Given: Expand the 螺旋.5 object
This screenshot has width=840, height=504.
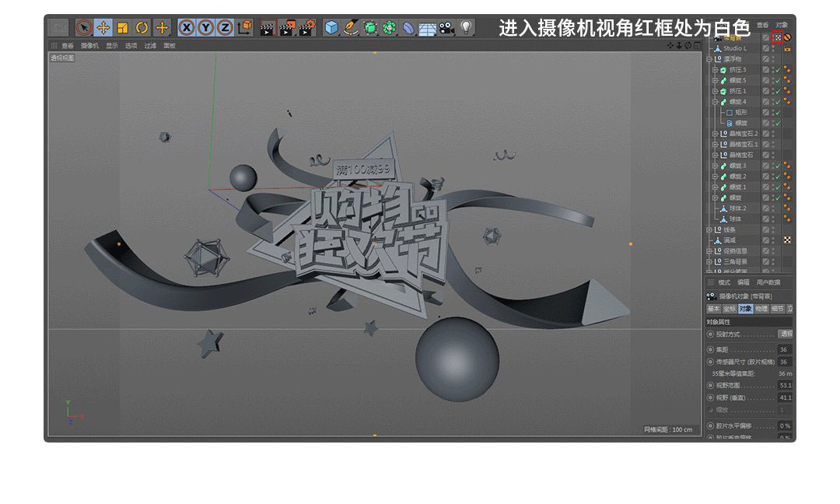Looking at the screenshot, I should coord(716,80).
